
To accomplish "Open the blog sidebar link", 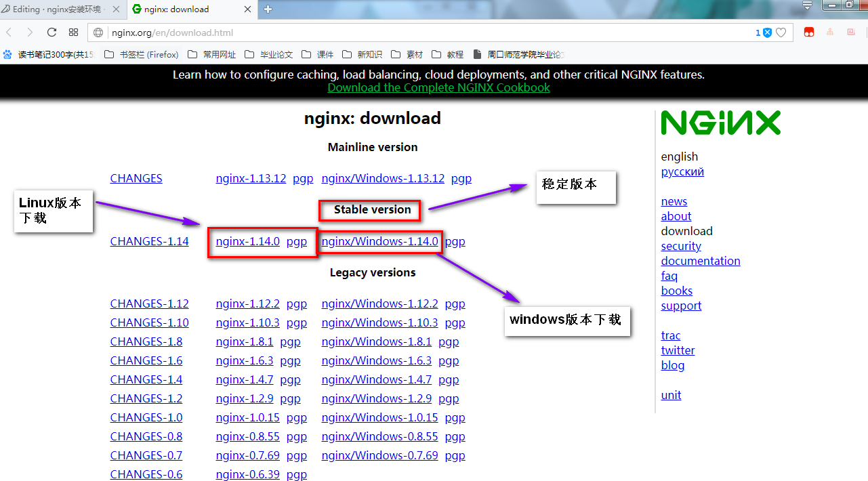I will [x=673, y=365].
